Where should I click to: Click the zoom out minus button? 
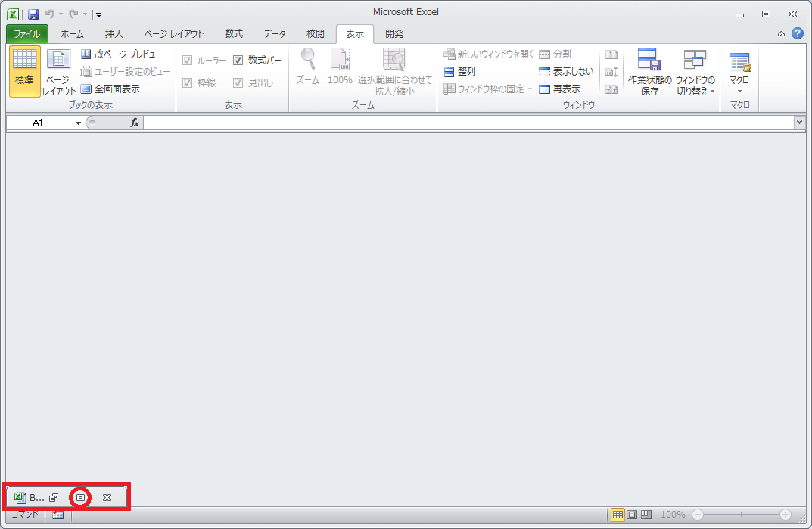point(698,515)
